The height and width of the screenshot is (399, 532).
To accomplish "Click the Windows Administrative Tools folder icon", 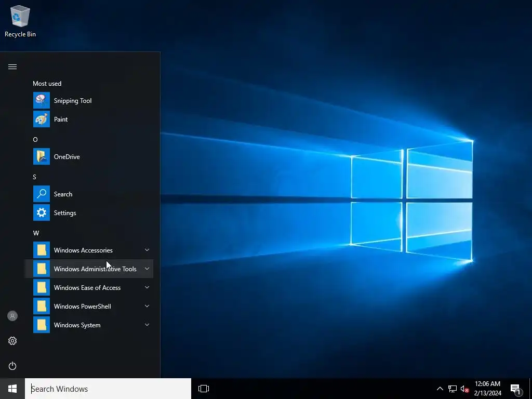I will pos(42,269).
